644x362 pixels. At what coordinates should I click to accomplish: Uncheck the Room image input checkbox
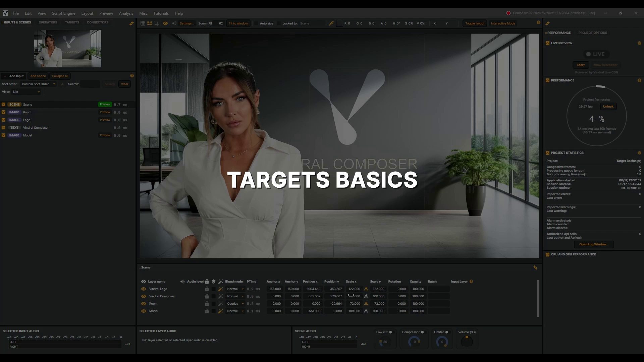click(x=4, y=112)
